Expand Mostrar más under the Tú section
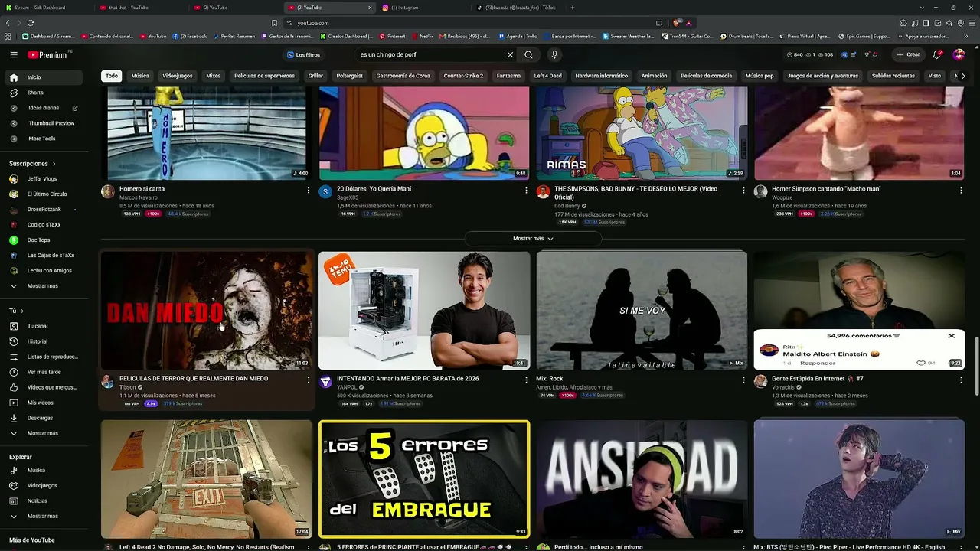The height and width of the screenshot is (551, 980). tap(43, 433)
